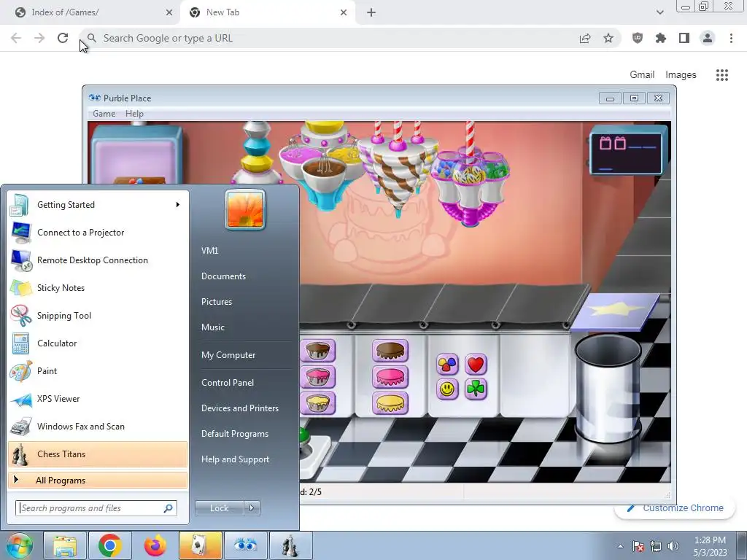This screenshot has width=747, height=560.
Task: Open a new Chrome tab with plus button
Action: [x=371, y=12]
